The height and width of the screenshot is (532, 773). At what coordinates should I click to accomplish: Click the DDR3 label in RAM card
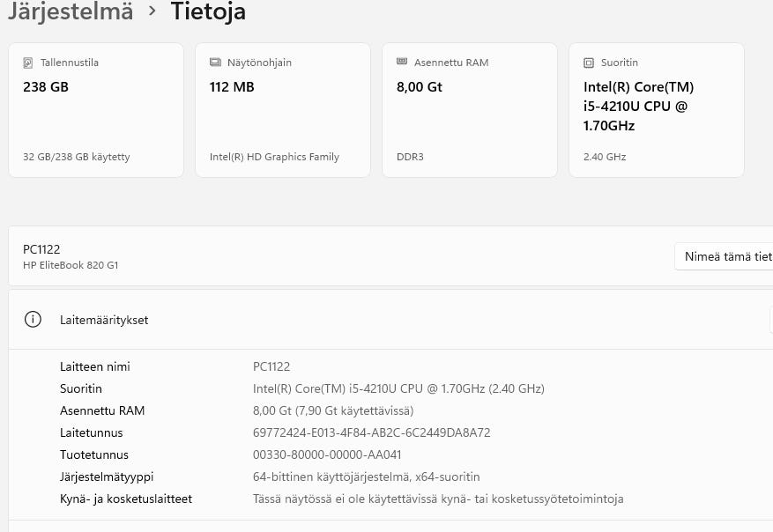(410, 157)
